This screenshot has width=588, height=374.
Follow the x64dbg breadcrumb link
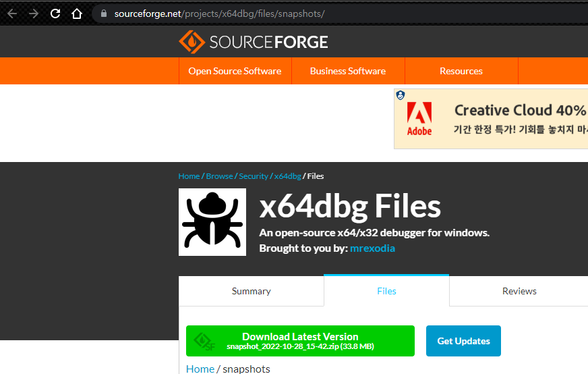pos(288,176)
